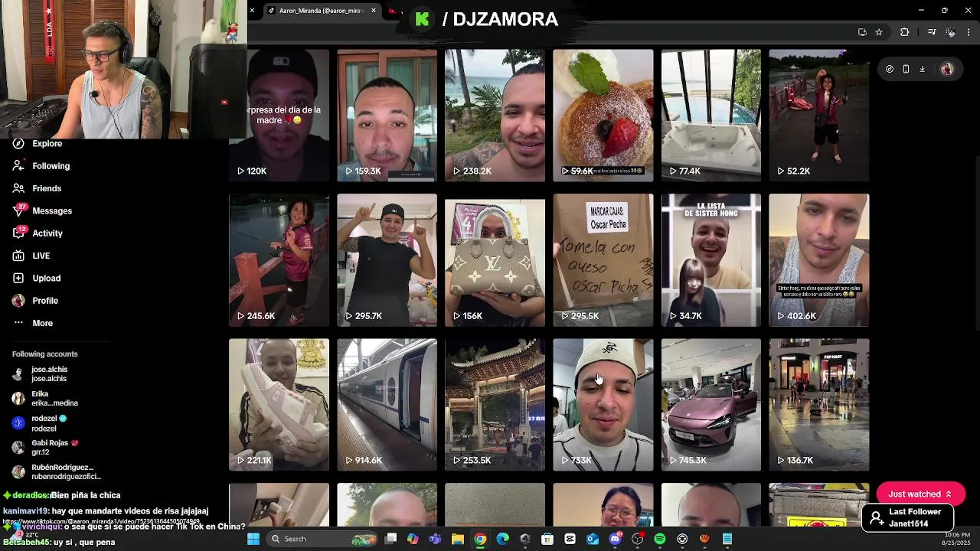Play video with 295.7K views
Image resolution: width=980 pixels, height=551 pixels.
(387, 260)
